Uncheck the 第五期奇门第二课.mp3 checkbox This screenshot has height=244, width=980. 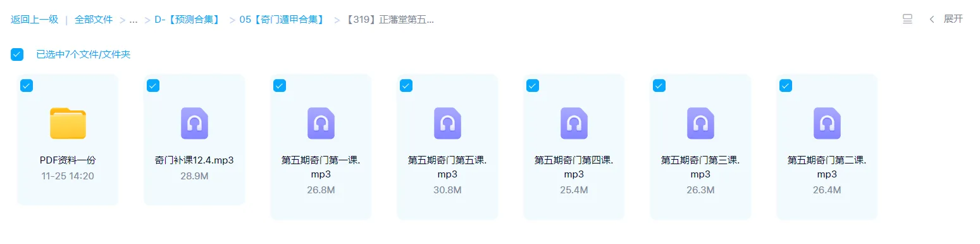[786, 86]
